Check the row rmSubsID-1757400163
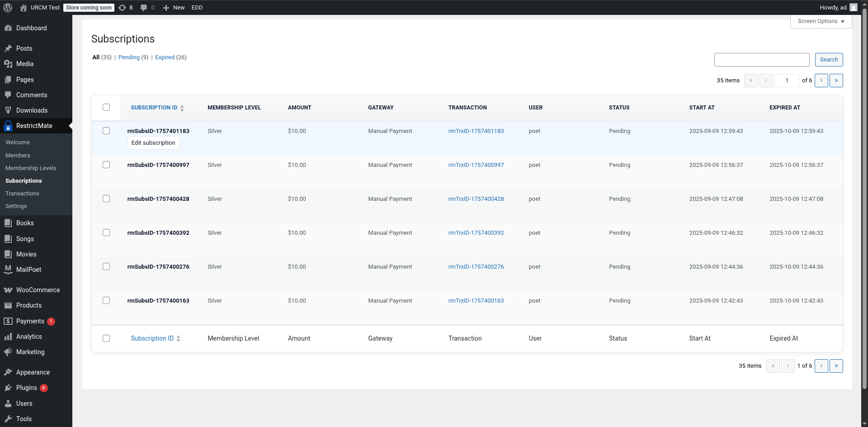868x427 pixels. pyautogui.click(x=106, y=300)
